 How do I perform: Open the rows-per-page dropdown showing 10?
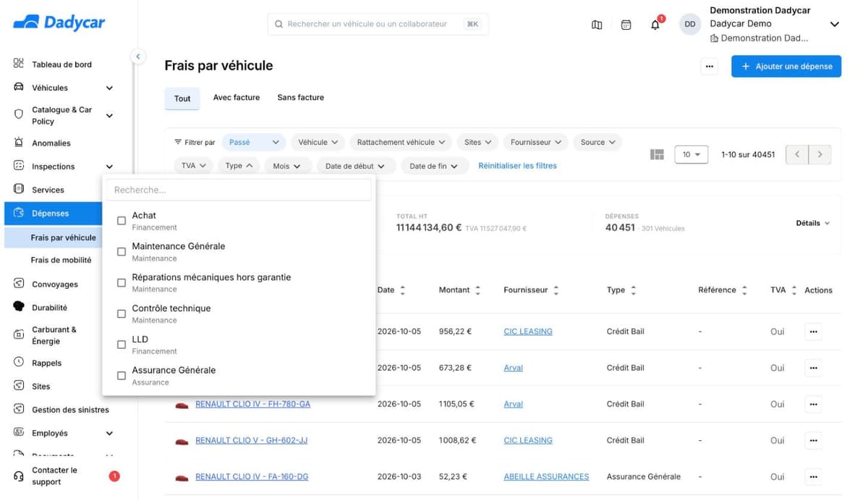(x=691, y=155)
